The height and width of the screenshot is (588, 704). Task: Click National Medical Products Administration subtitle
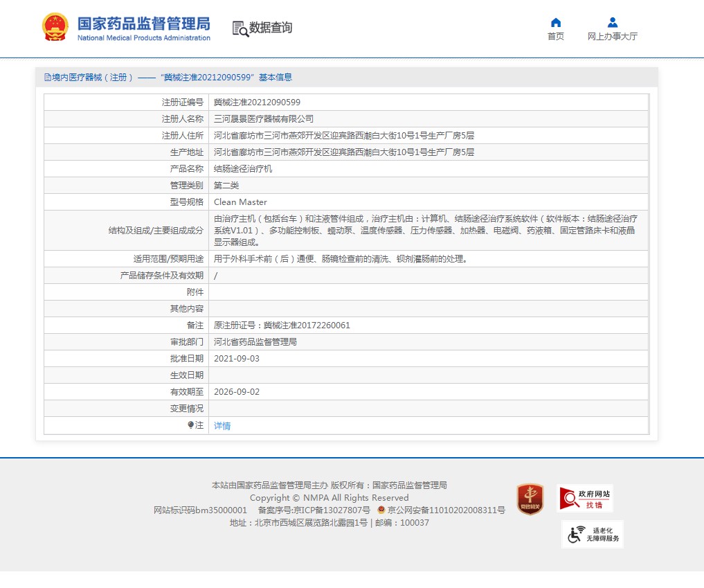pos(144,38)
